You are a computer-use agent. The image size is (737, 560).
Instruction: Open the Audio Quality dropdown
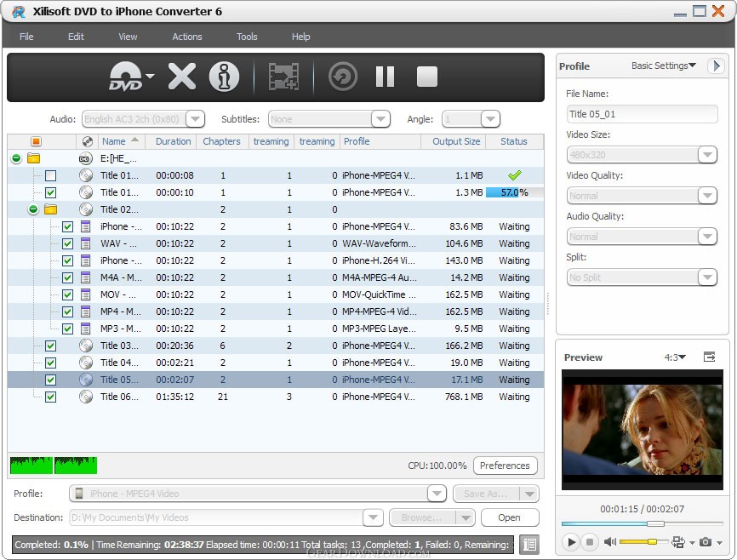[x=707, y=237]
